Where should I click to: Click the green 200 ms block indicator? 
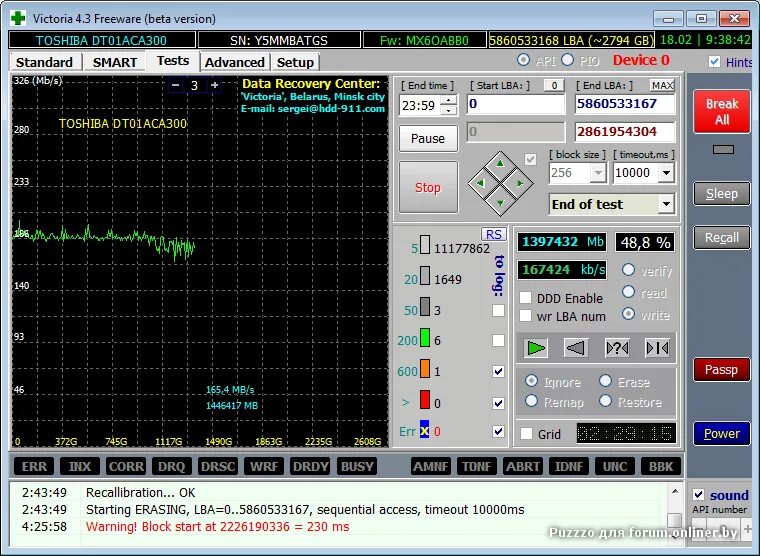point(425,337)
